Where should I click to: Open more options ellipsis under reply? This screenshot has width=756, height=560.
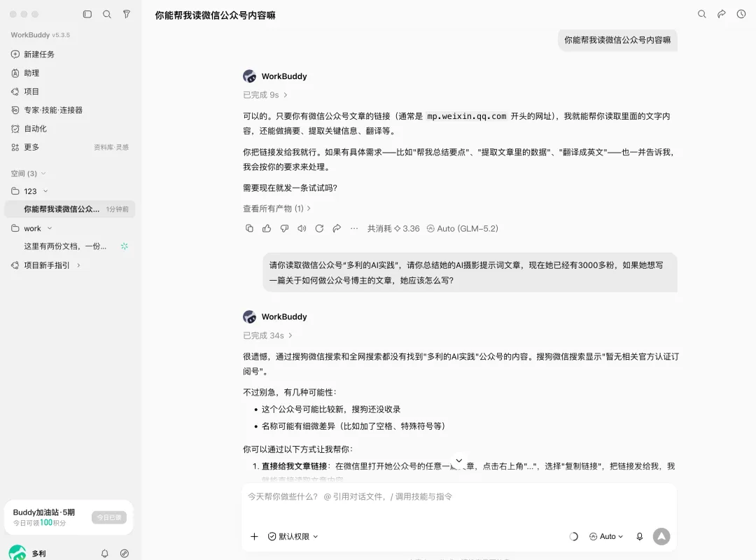point(354,228)
